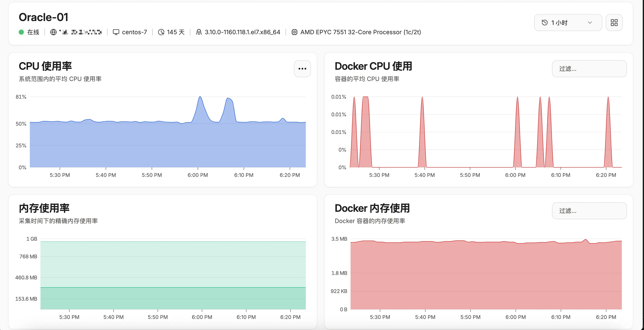Click the grid layout toggle icon
Screen dimensions: 644x330
(x=614, y=23)
